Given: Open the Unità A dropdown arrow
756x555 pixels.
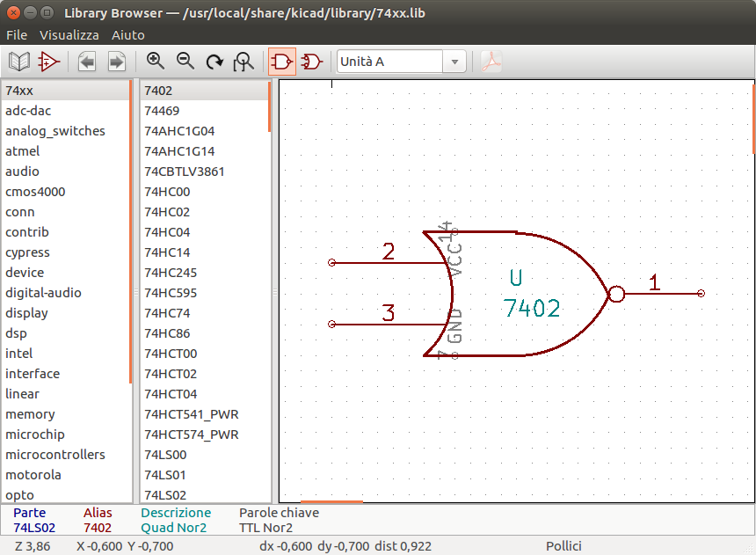Looking at the screenshot, I should click(x=454, y=62).
